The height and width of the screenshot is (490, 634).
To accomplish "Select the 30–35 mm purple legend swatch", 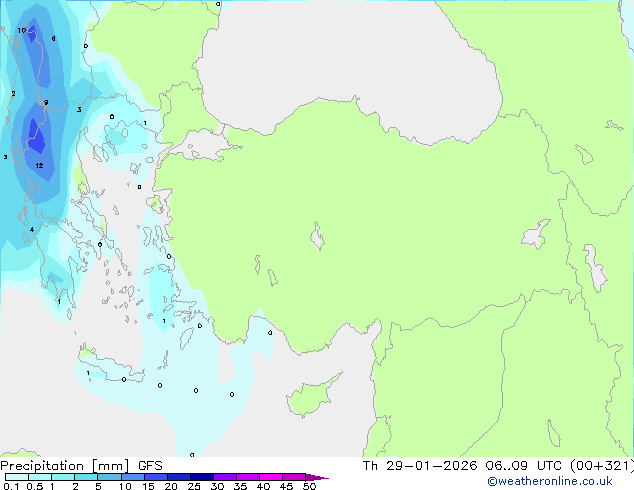I will pos(224,477).
